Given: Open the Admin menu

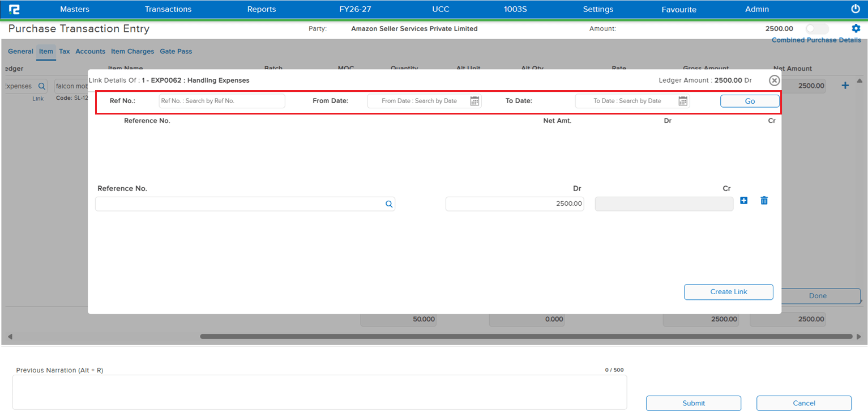Looking at the screenshot, I should (x=757, y=9).
